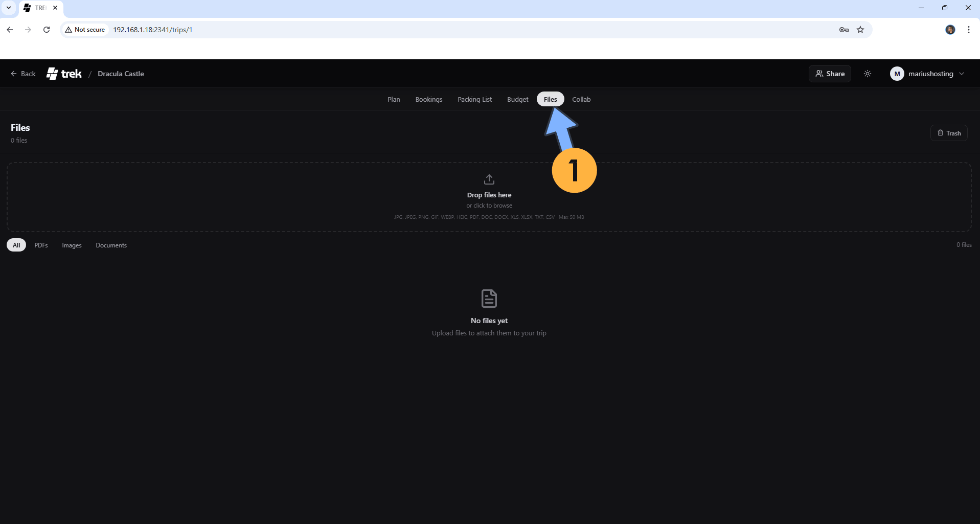This screenshot has height=524, width=980.
Task: Bookmark this page with the star
Action: 861,30
